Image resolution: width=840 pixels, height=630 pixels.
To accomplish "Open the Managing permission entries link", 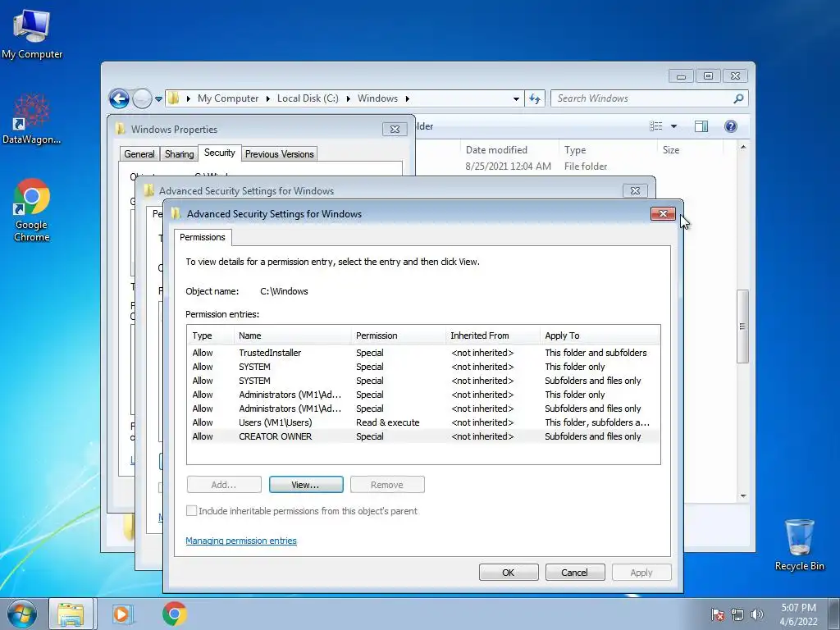I will click(241, 541).
